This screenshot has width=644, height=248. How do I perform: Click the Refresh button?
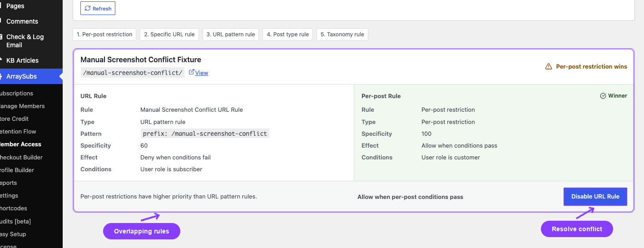tap(98, 9)
